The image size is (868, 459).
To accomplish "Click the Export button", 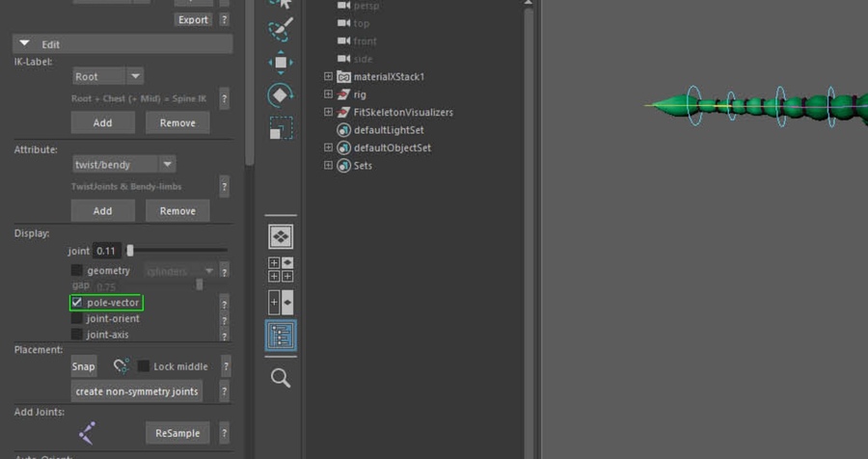I will [193, 20].
